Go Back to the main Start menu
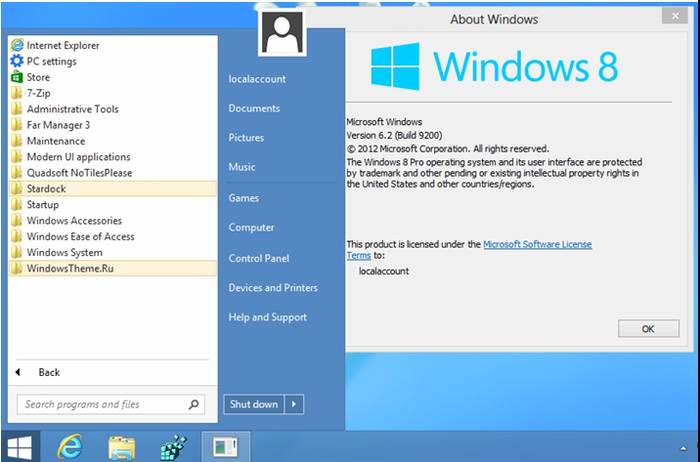This screenshot has width=700, height=462. 48,372
